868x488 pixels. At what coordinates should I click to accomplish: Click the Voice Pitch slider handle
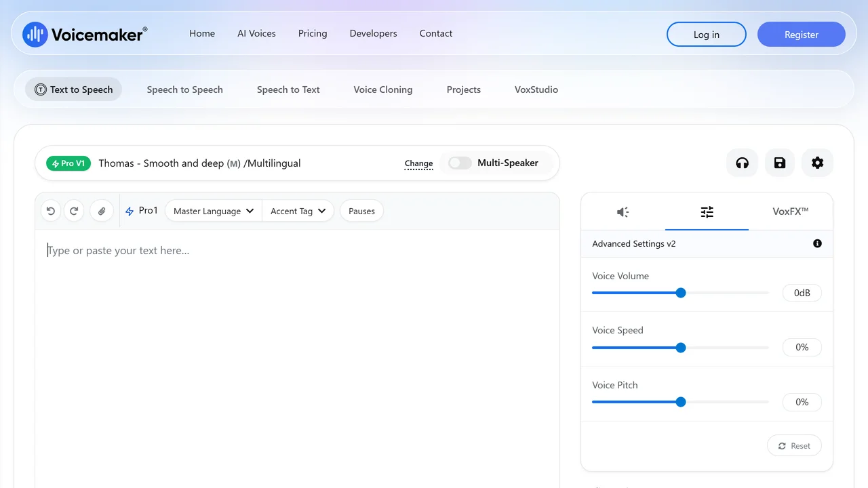coord(681,402)
